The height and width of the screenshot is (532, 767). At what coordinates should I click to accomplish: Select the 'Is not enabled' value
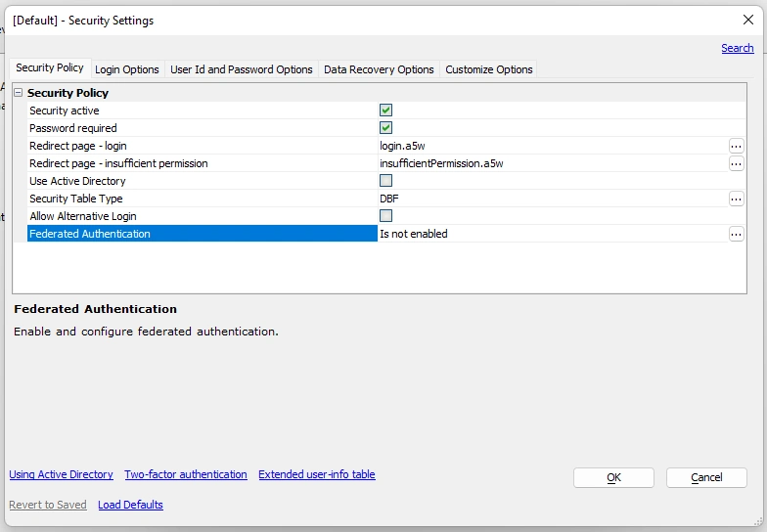tap(553, 234)
